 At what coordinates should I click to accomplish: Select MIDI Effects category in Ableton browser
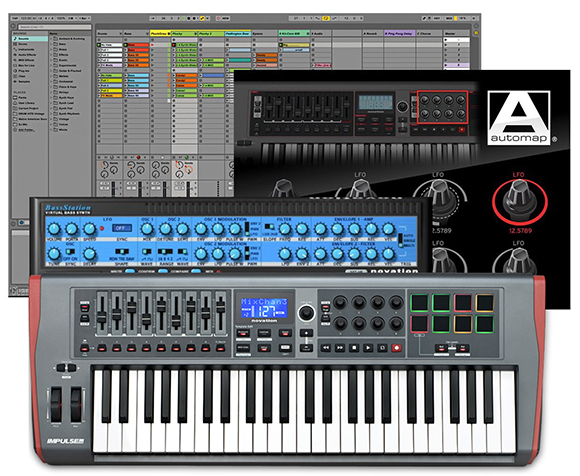(x=30, y=60)
